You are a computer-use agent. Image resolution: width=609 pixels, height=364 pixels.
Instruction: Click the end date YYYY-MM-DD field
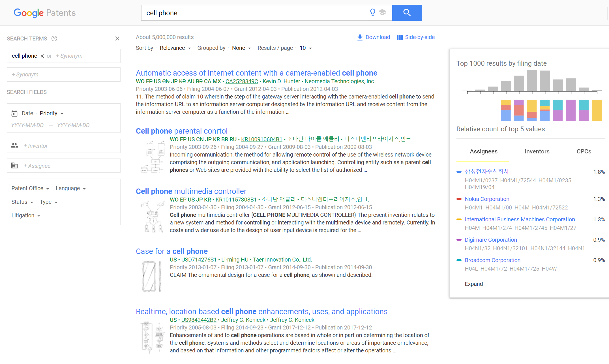73,125
